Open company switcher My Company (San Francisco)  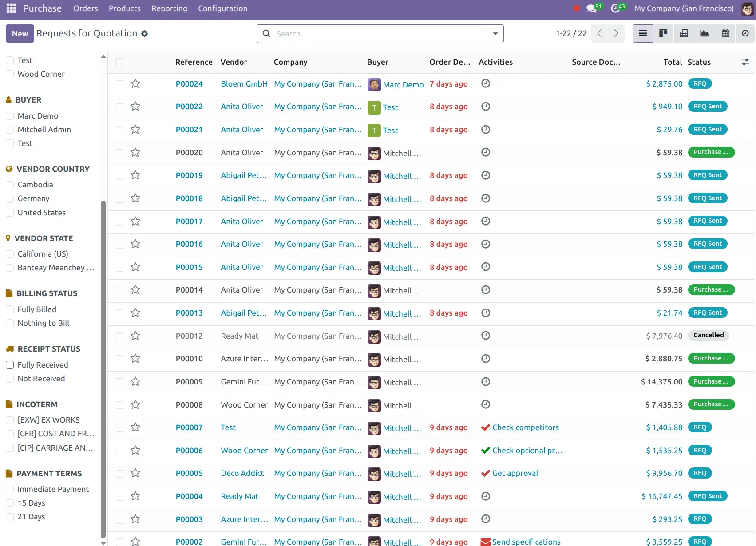(x=684, y=8)
